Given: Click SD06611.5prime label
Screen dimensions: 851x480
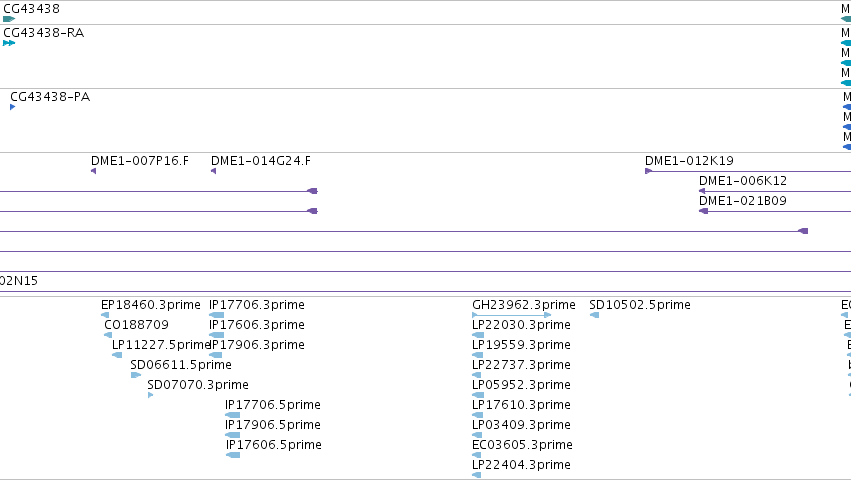Looking at the screenshot, I should (x=181, y=365).
